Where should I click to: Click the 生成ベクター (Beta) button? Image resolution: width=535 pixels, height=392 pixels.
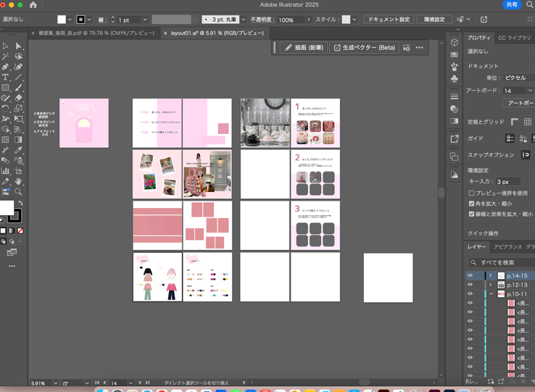365,48
